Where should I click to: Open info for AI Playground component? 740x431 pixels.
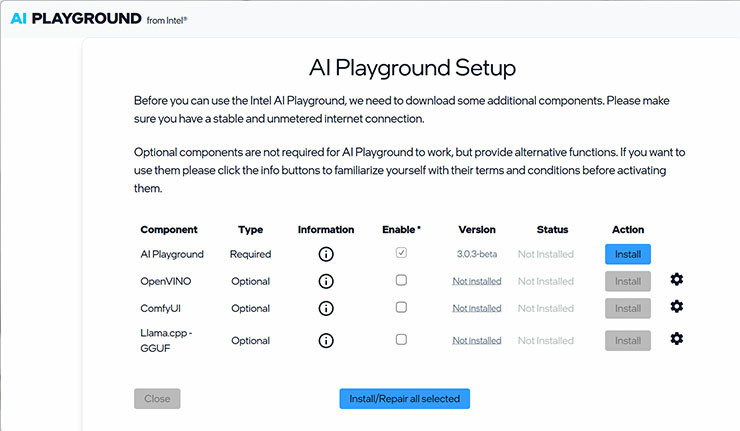click(326, 254)
